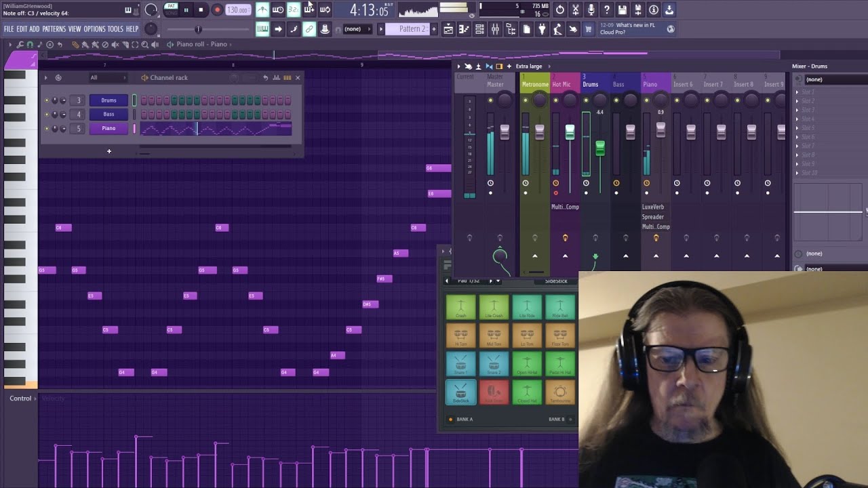Open the snap (none) dropdown in toolbar

357,29
